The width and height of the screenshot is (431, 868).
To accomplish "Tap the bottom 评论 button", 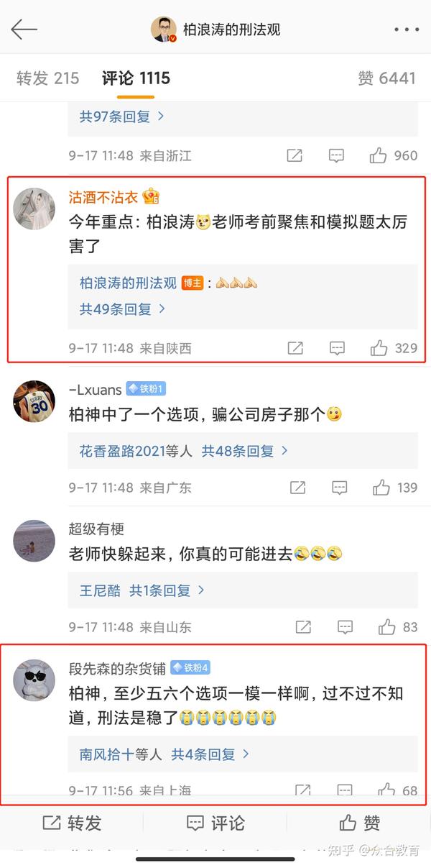I will [215, 823].
